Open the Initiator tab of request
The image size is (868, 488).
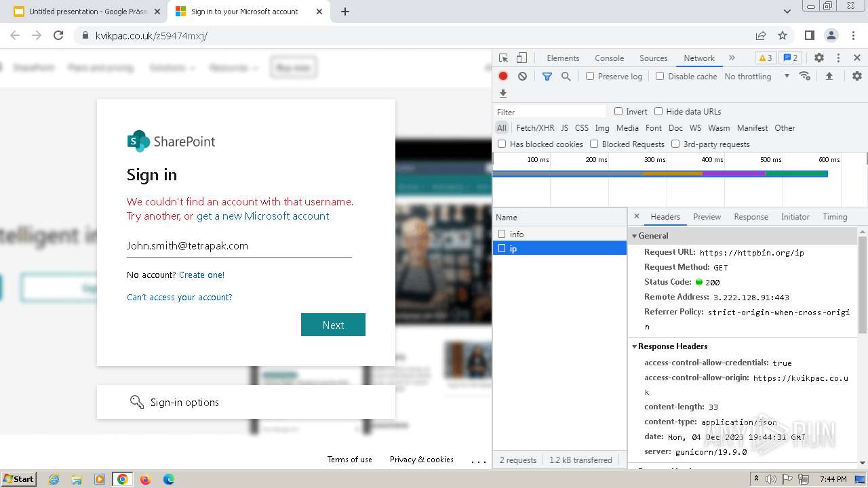(x=795, y=217)
